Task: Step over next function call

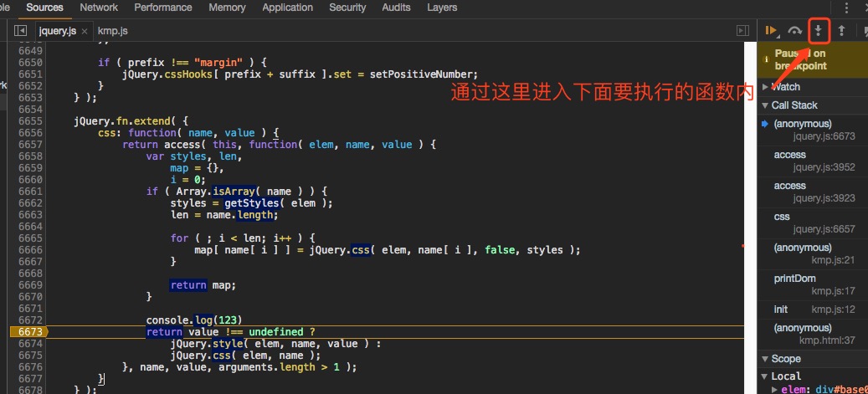Action: pos(795,32)
